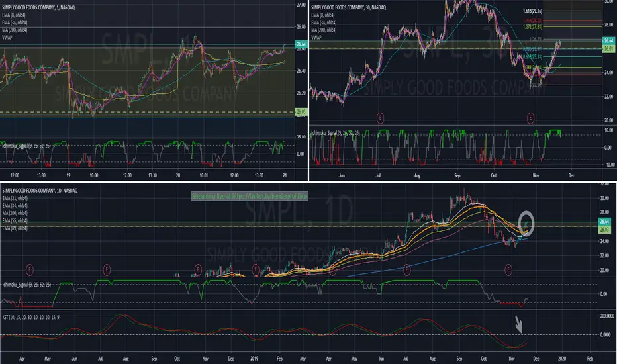Click the 'Sep' label on the 30-minute time axis

[x=457, y=175]
